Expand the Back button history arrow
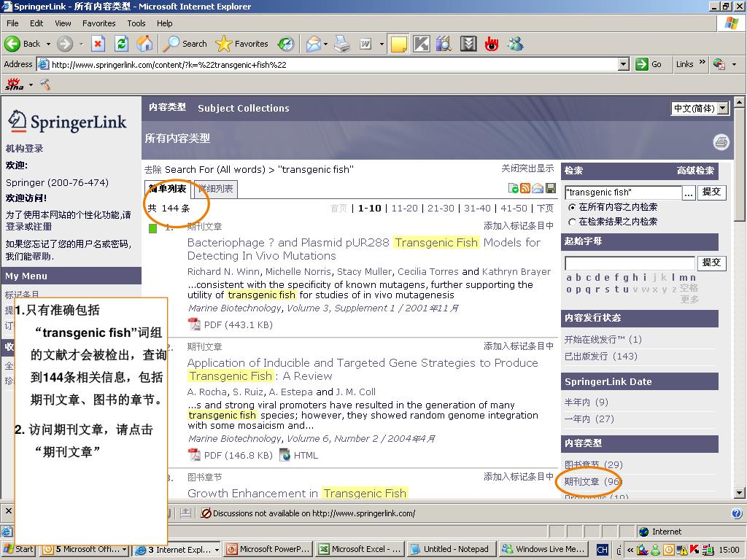The height and width of the screenshot is (560, 747). pyautogui.click(x=48, y=44)
